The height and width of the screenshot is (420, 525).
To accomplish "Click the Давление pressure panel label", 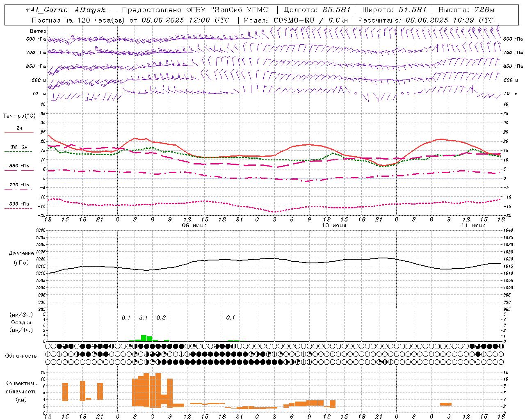I will (x=21, y=253).
